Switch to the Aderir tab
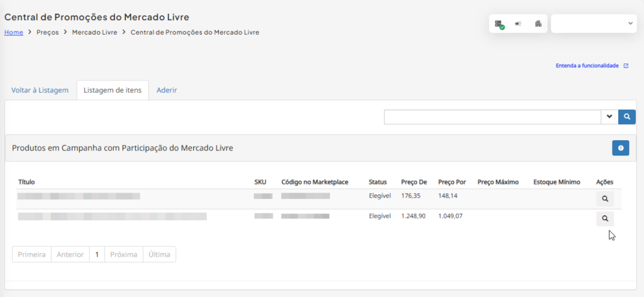Image resolution: width=644 pixels, height=297 pixels. [x=167, y=90]
